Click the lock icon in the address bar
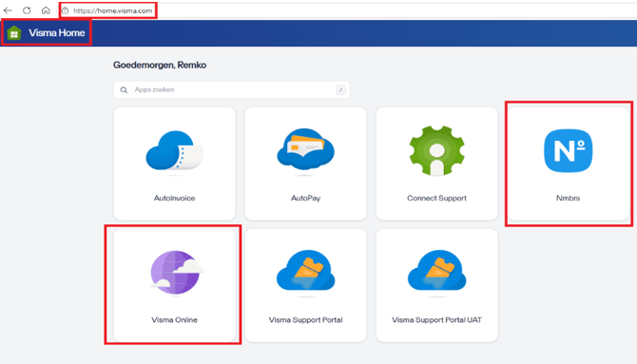637x364 pixels. [x=66, y=10]
